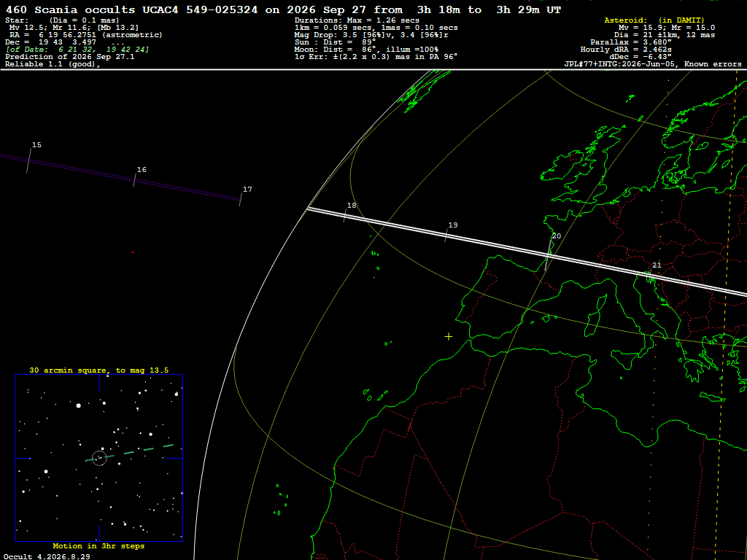
Task: Select time marker 21 over northern Italy
Action: click(x=657, y=265)
